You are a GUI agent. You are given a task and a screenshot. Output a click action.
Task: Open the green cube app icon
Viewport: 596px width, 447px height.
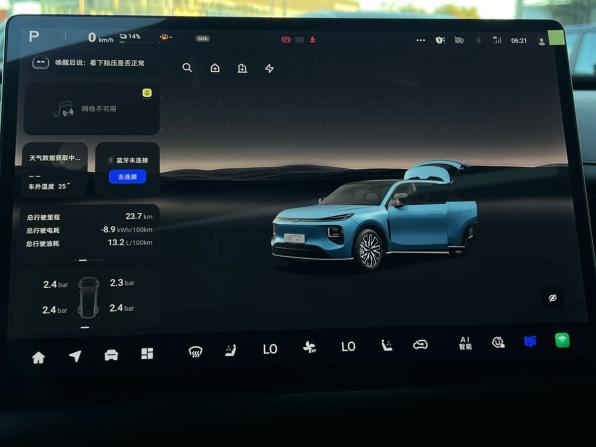[x=562, y=340]
